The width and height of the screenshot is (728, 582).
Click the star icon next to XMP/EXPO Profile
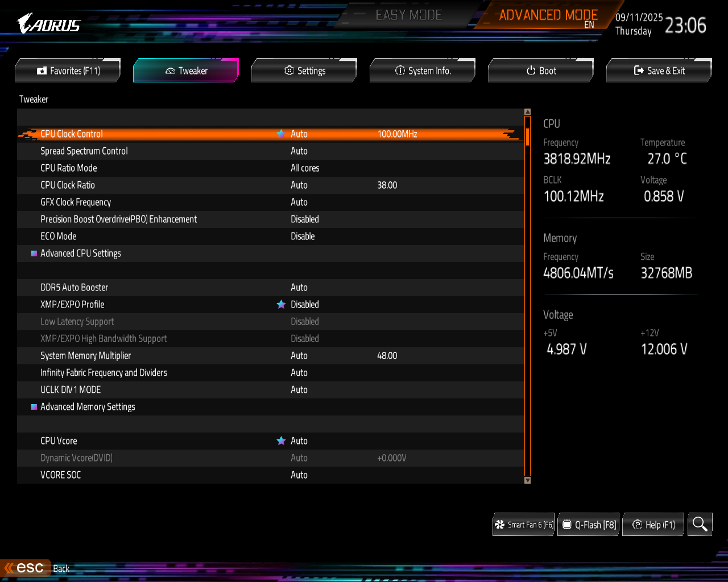tap(281, 305)
